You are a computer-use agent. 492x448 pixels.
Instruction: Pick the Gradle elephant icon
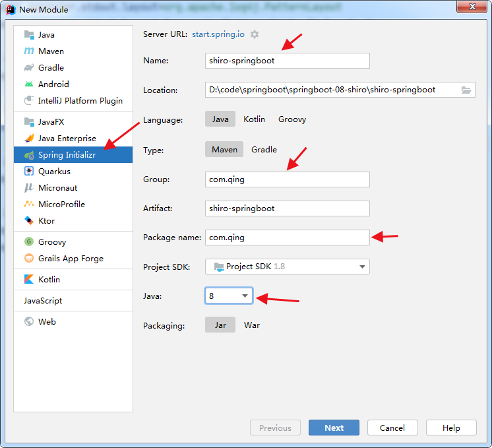(29, 67)
